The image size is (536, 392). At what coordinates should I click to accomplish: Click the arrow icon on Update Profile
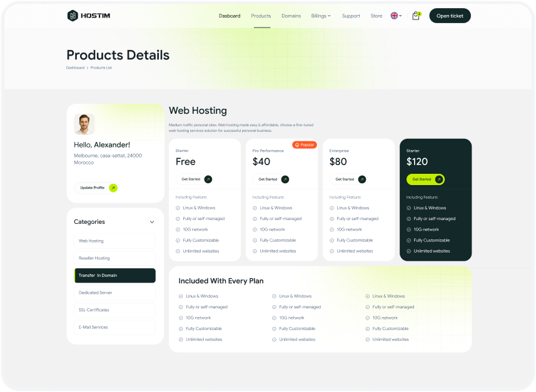click(x=113, y=188)
